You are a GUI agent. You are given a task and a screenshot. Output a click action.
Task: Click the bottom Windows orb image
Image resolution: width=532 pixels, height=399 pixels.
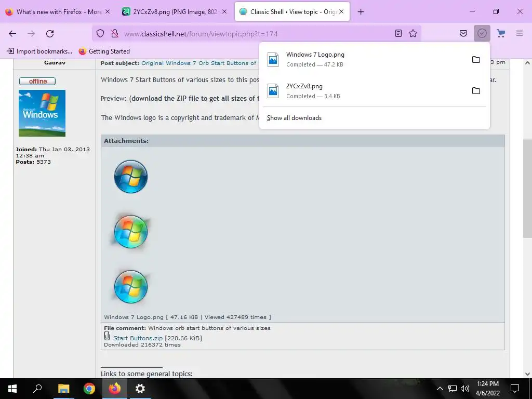(x=130, y=287)
